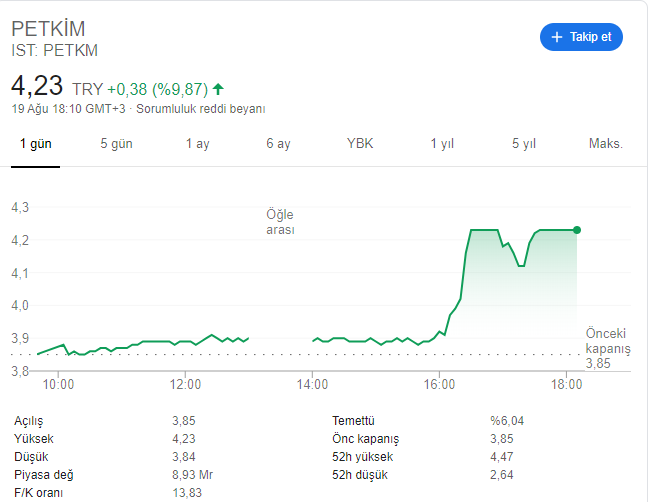This screenshot has width=649, height=502.
Task: Choose the 1 yıl range tab
Action: (x=442, y=144)
